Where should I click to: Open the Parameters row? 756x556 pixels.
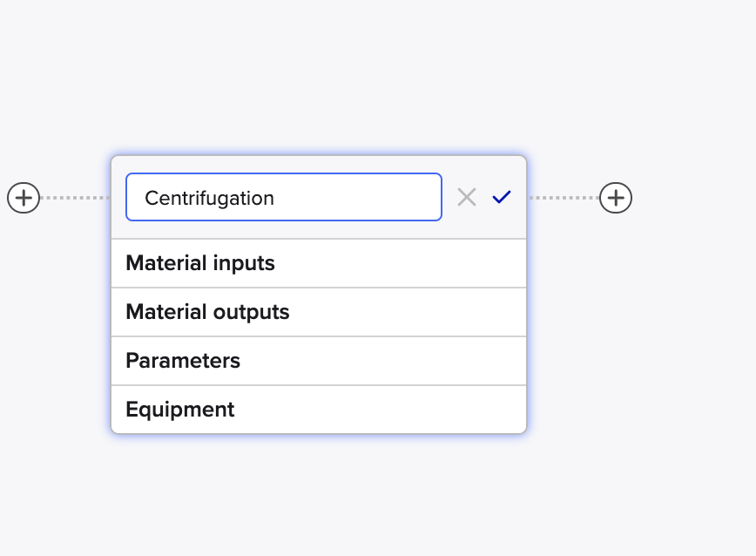click(x=319, y=361)
